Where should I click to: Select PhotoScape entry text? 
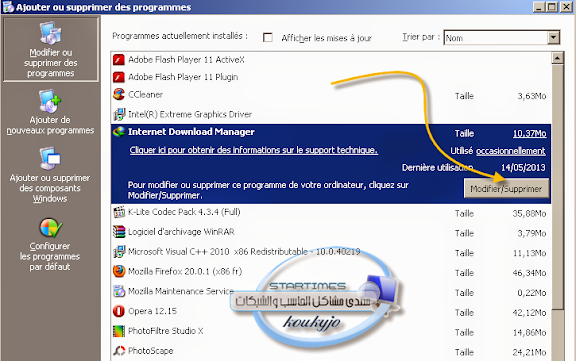pyautogui.click(x=151, y=351)
